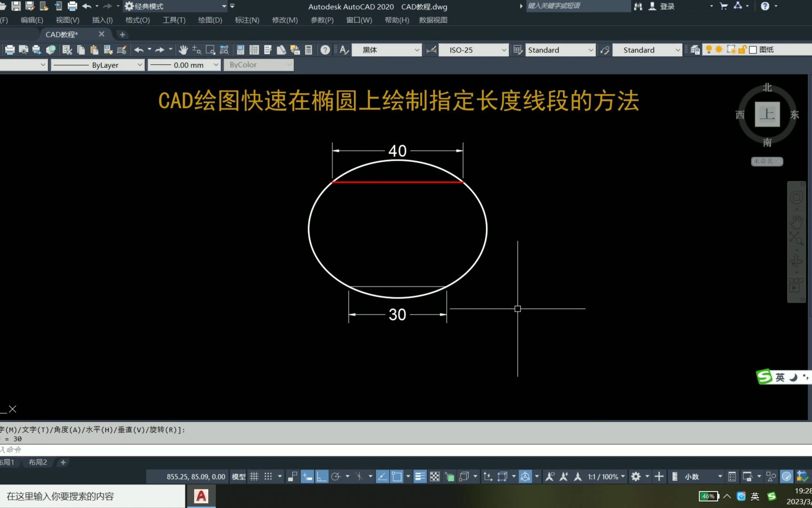This screenshot has width=812, height=508.
Task: Open the DesignCenter icon
Action: (x=254, y=50)
